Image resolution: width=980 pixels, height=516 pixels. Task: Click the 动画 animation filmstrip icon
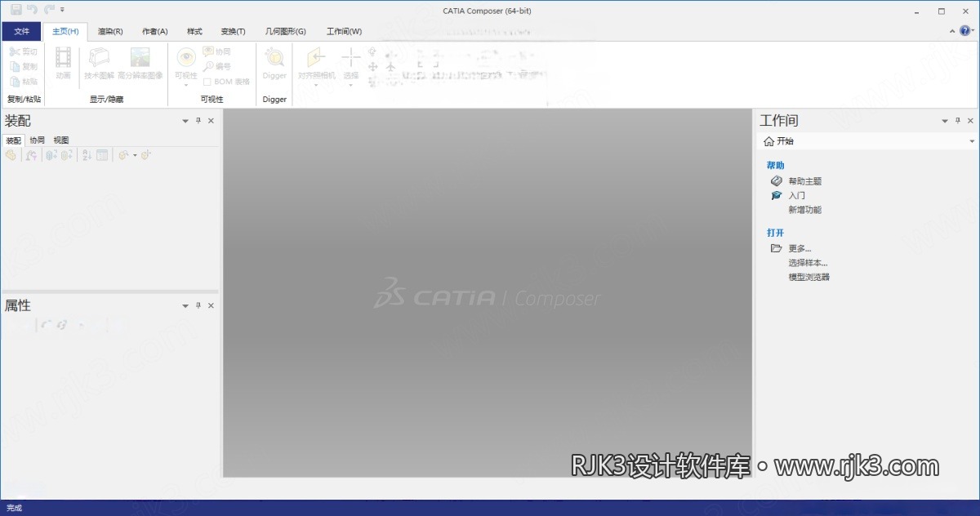coord(63,56)
